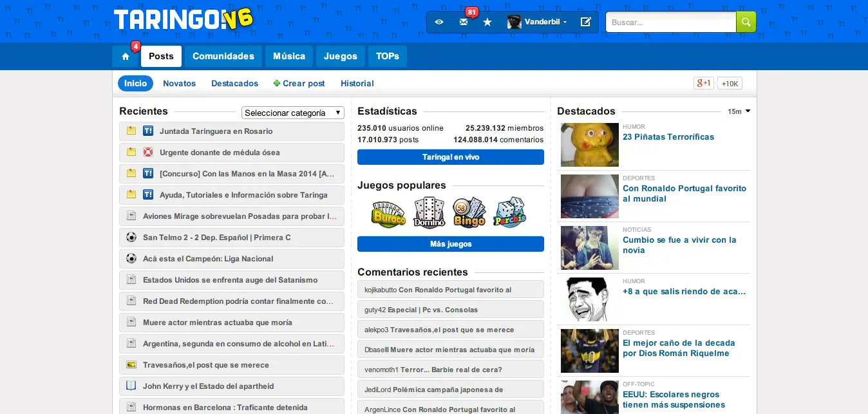Open the 23 Piñatas Terroríficas post link
868x414 pixels.
(668, 136)
